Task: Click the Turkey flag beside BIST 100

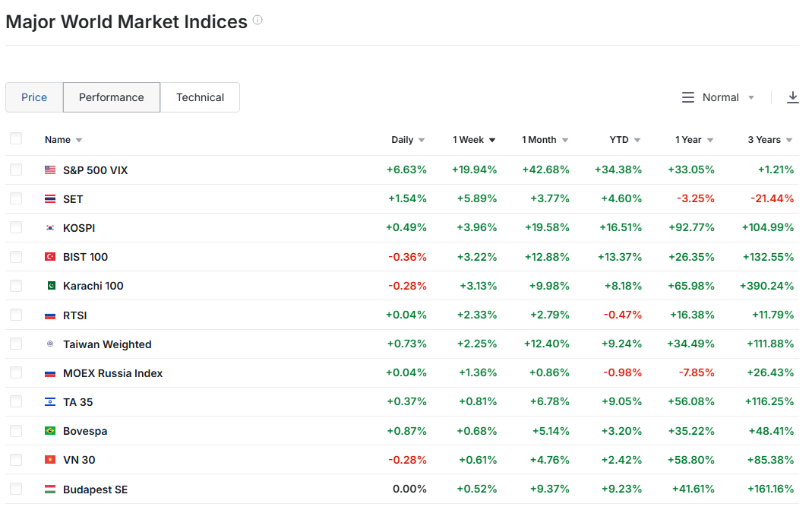Action: pyautogui.click(x=50, y=257)
